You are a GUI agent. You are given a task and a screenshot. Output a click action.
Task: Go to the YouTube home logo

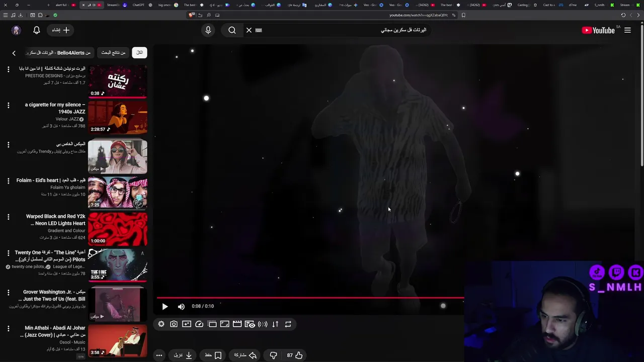point(598,30)
